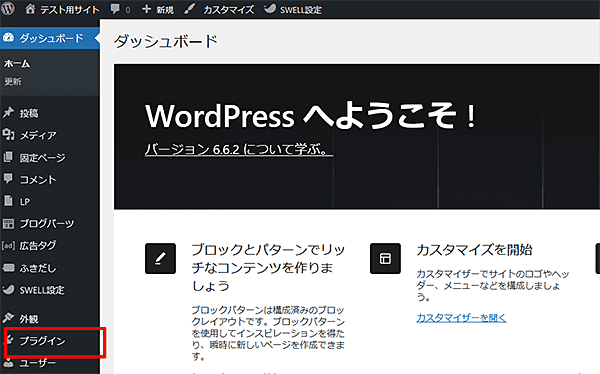Click the ダッシュボード page heading

(x=166, y=41)
